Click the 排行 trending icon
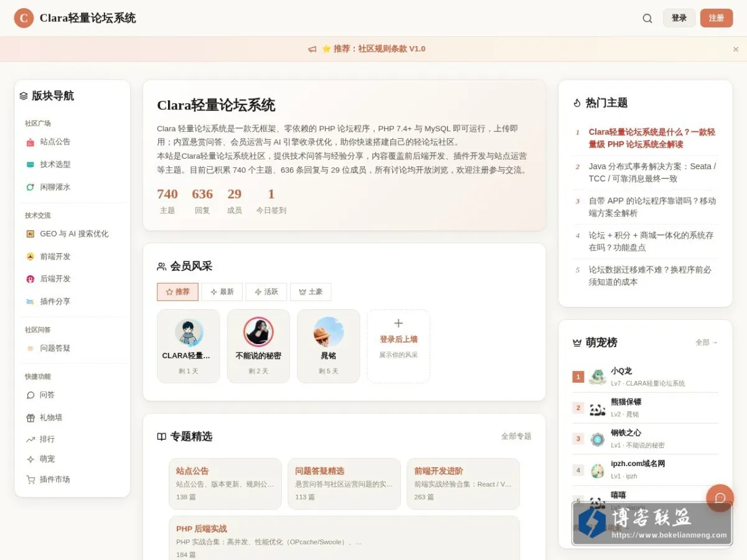The image size is (747, 560). 31,439
